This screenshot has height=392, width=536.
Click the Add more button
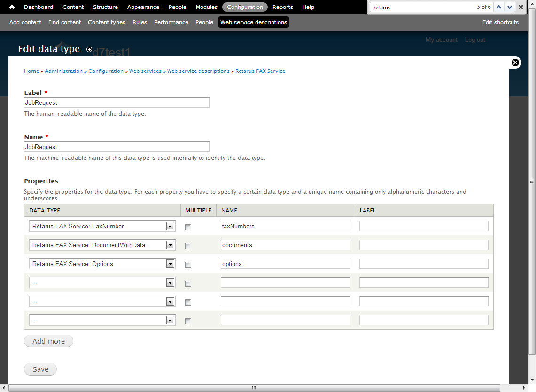48,341
